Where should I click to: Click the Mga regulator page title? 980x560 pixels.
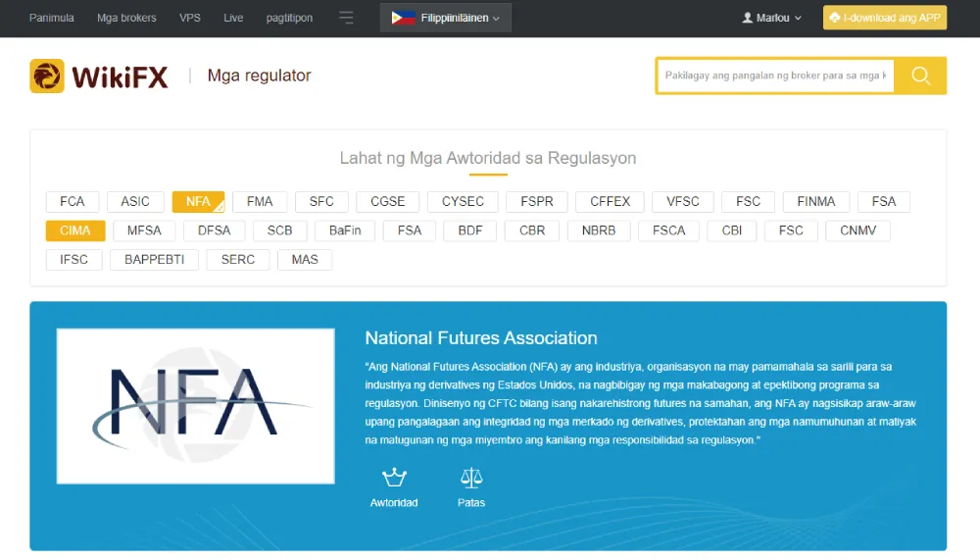point(259,76)
